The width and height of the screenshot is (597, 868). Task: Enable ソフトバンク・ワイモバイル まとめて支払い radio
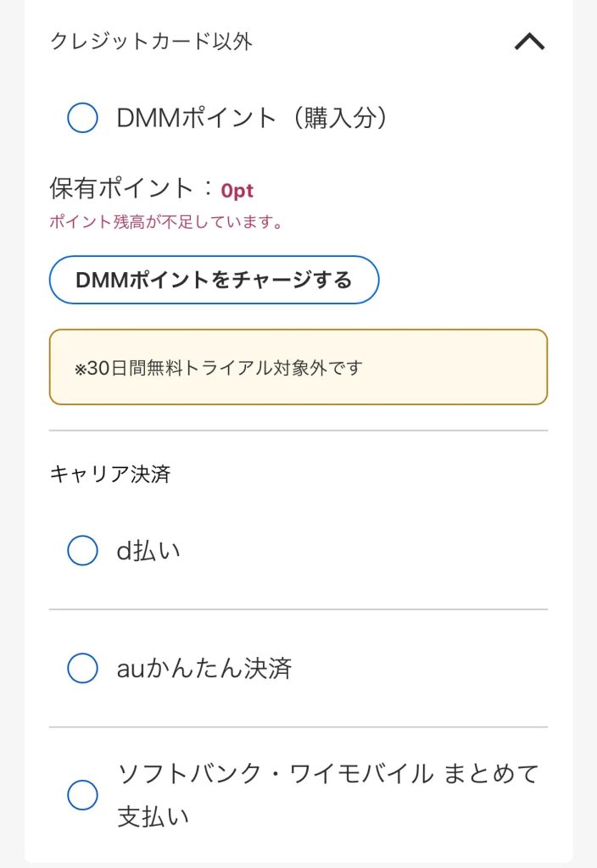[x=82, y=795]
